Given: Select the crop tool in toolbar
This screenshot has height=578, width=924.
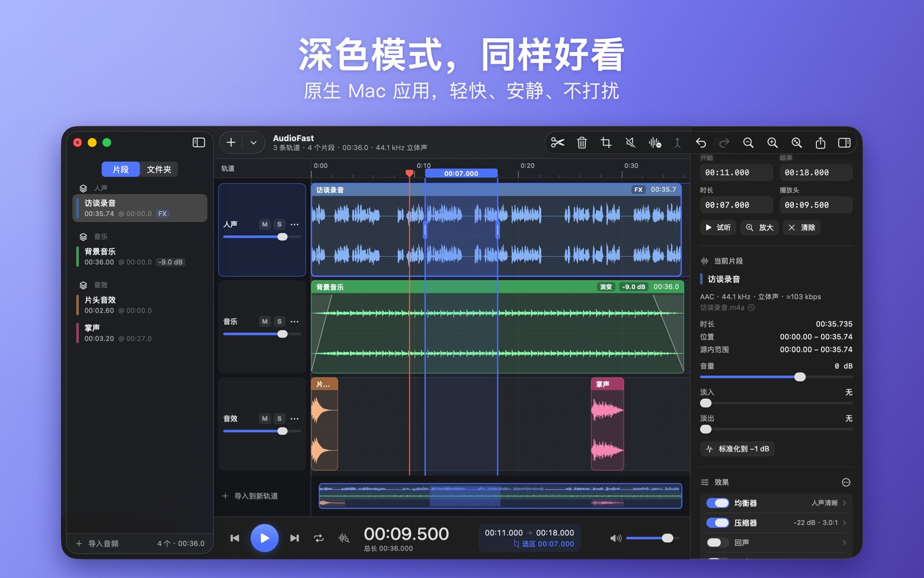Looking at the screenshot, I should tap(606, 143).
